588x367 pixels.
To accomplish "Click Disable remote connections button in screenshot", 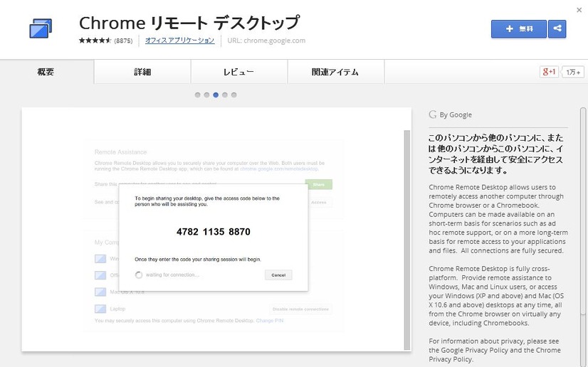I will 300,309.
